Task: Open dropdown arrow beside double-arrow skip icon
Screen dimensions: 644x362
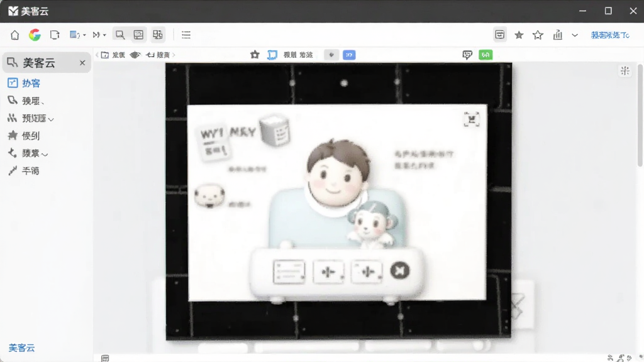Action: click(104, 35)
